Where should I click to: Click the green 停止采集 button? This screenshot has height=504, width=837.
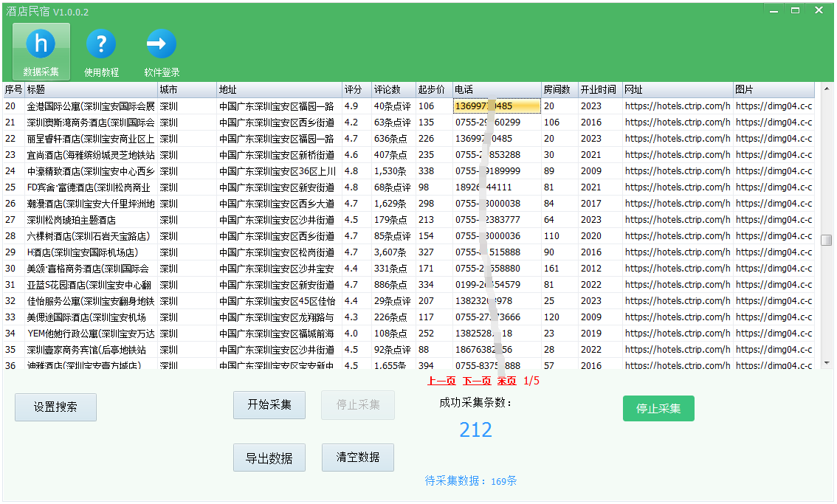[658, 408]
